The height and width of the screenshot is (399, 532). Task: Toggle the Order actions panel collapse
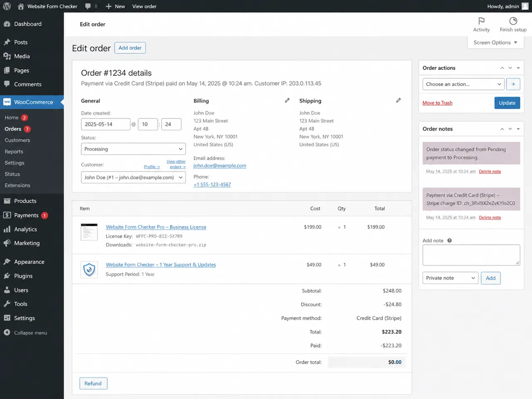518,68
